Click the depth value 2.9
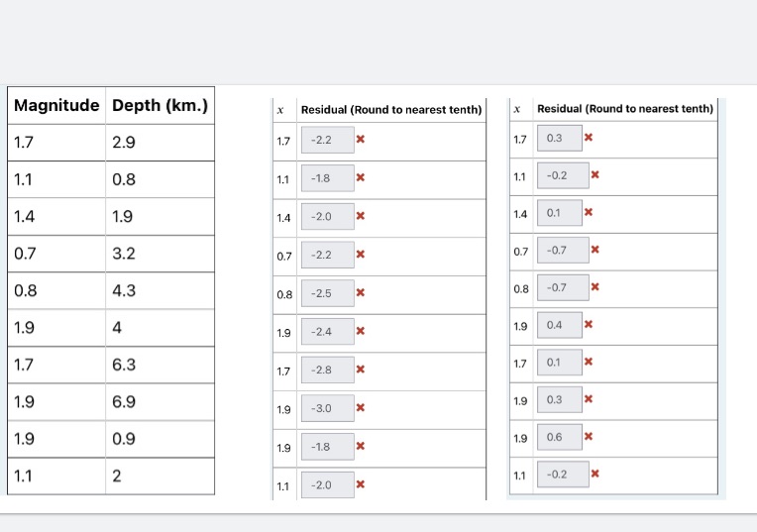Viewport: 757px width, 532px height. [124, 143]
